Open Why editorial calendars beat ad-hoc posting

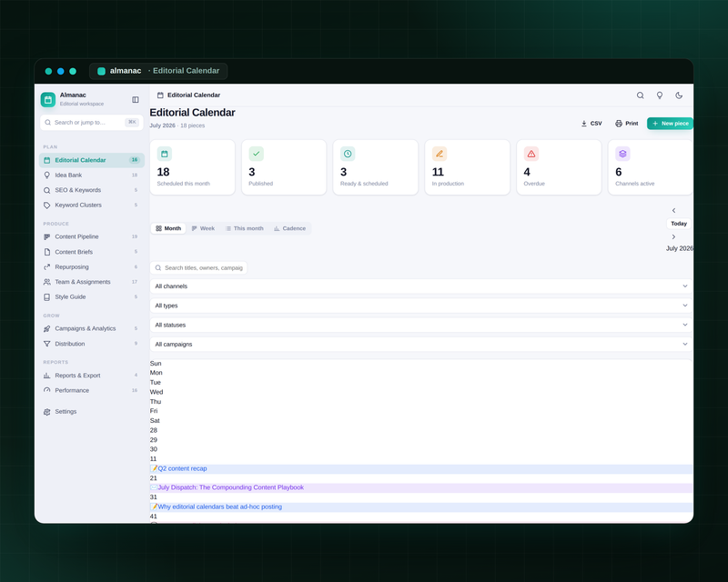pyautogui.click(x=421, y=507)
